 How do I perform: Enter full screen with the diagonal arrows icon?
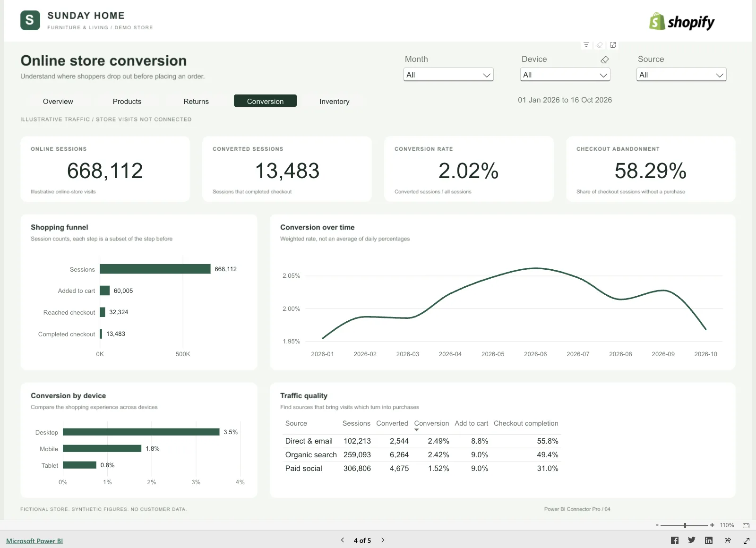[x=747, y=540]
